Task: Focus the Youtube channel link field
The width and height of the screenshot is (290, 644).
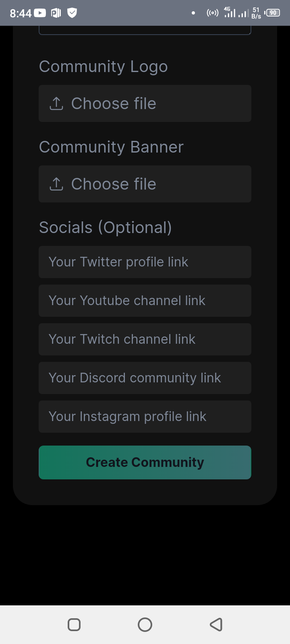Action: coord(145,301)
